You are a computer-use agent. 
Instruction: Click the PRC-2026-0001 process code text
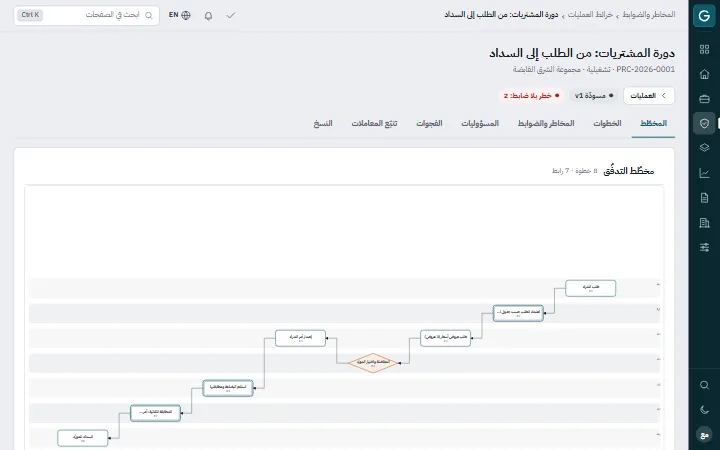(646, 69)
